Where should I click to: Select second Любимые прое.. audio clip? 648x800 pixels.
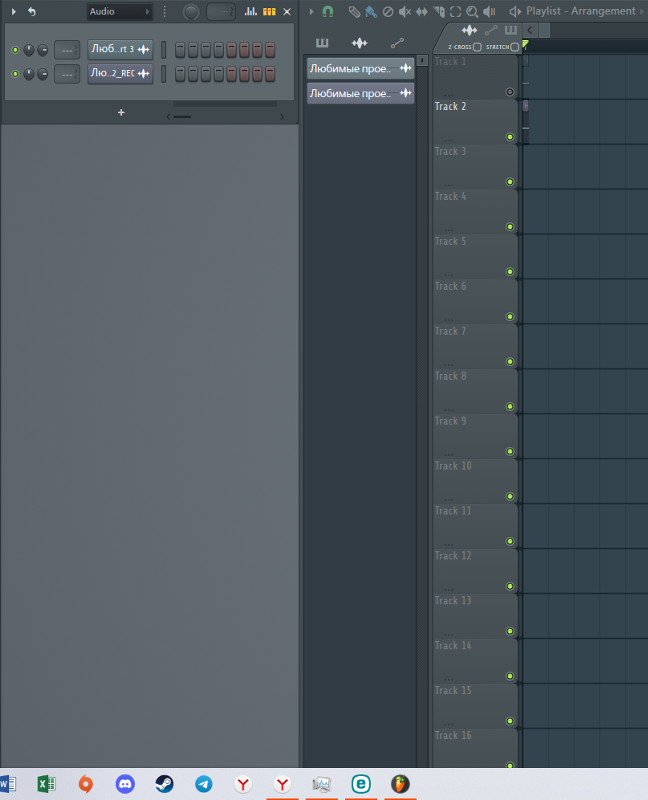[x=360, y=93]
